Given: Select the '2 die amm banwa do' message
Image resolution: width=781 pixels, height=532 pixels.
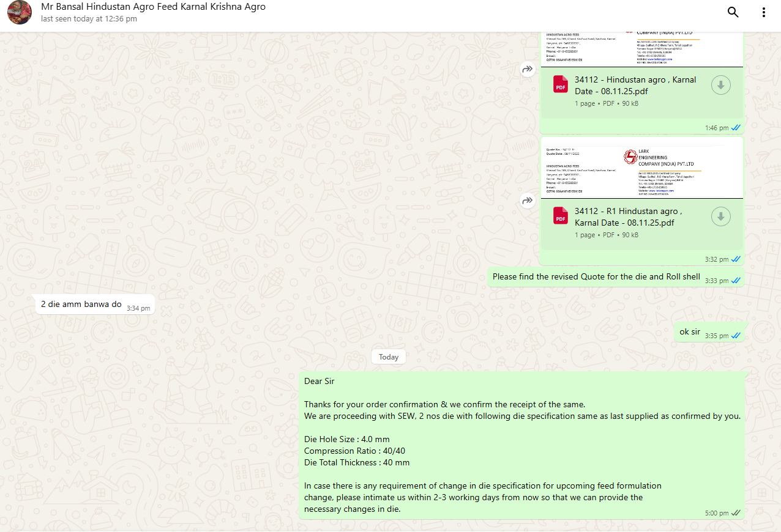Looking at the screenshot, I should 81,304.
